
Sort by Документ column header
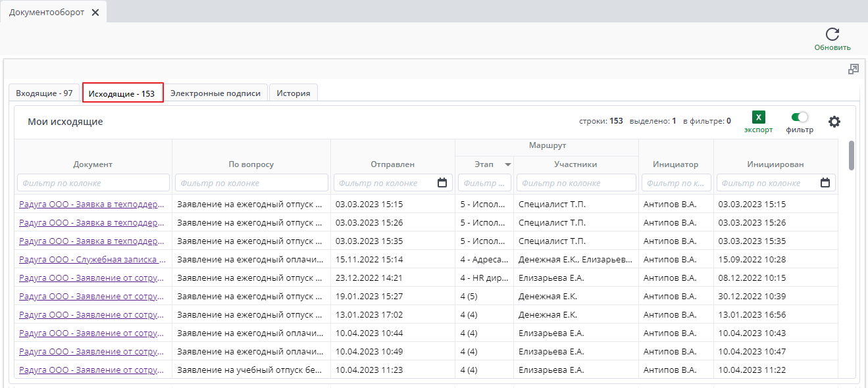click(x=93, y=164)
